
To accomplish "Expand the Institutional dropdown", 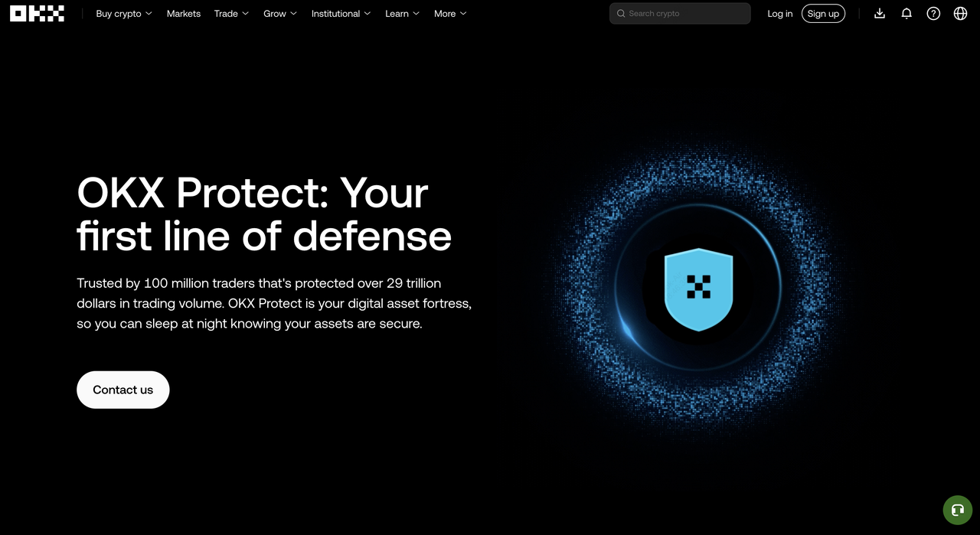I will 341,14.
